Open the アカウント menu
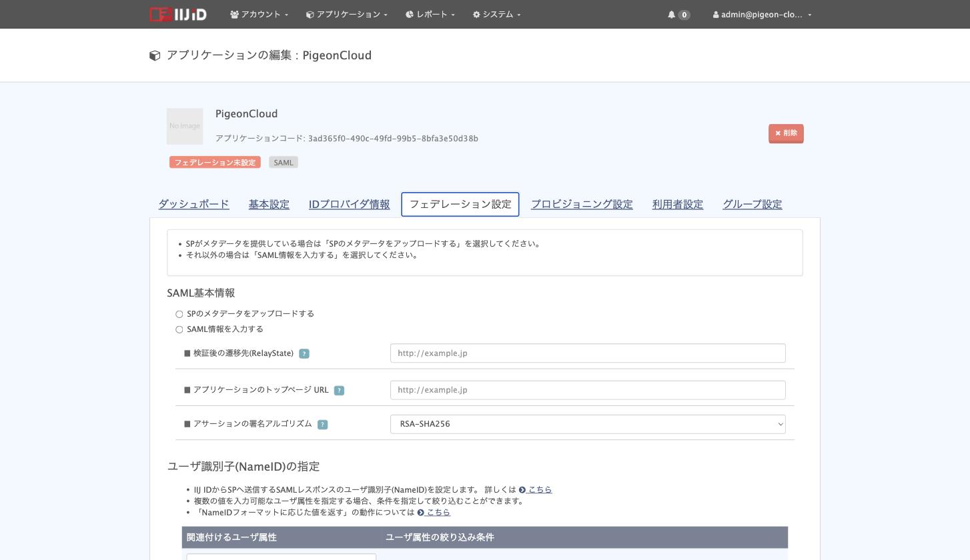The width and height of the screenshot is (970, 560). point(259,14)
